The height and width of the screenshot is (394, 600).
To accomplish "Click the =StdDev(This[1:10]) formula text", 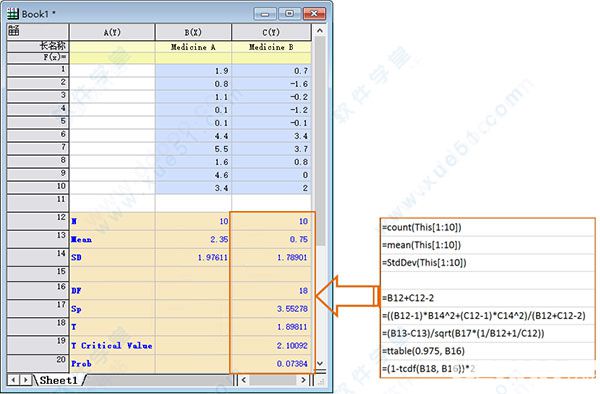I will click(424, 262).
